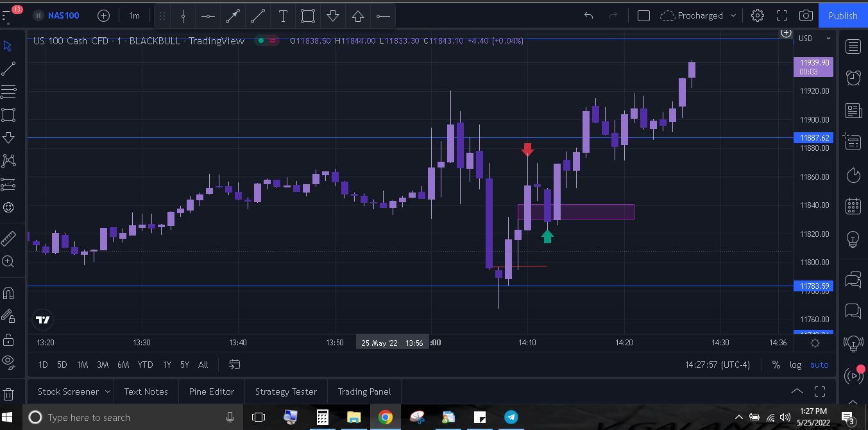Take a chart snapshot with camera icon
Image resolution: width=868 pixels, height=430 pixels.
pyautogui.click(x=806, y=15)
